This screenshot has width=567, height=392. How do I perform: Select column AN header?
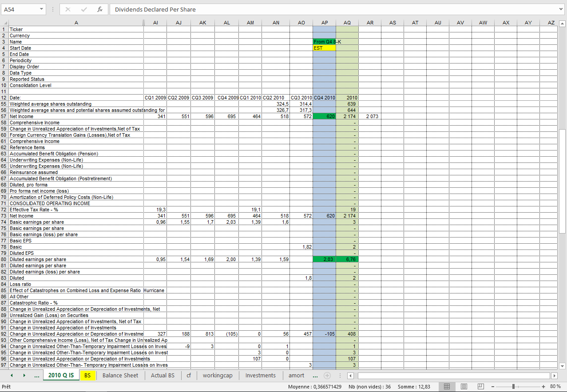tap(276, 23)
